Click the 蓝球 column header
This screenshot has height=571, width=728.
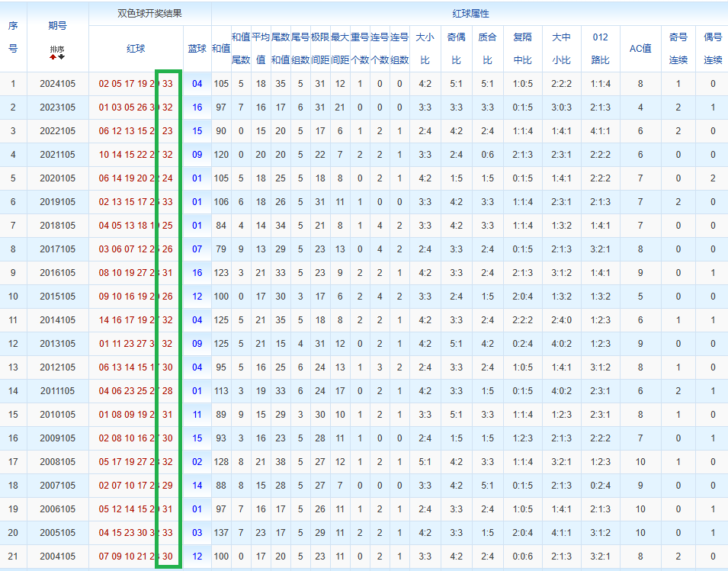[x=197, y=49]
